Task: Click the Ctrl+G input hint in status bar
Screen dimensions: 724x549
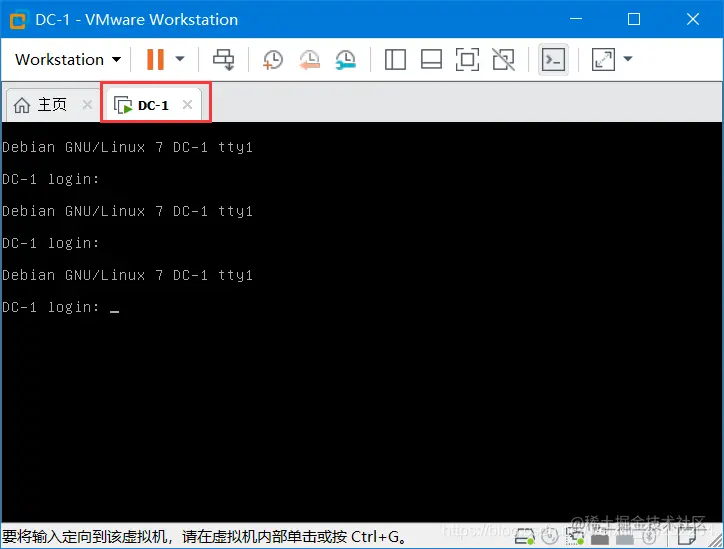Action: tap(205, 537)
